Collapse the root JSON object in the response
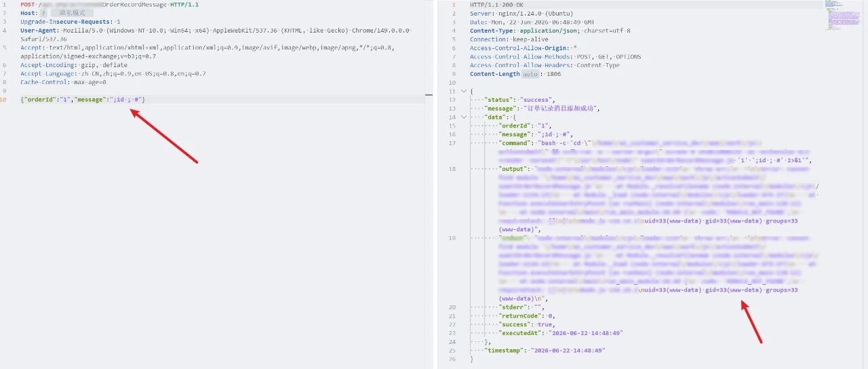868x369 pixels. point(463,91)
